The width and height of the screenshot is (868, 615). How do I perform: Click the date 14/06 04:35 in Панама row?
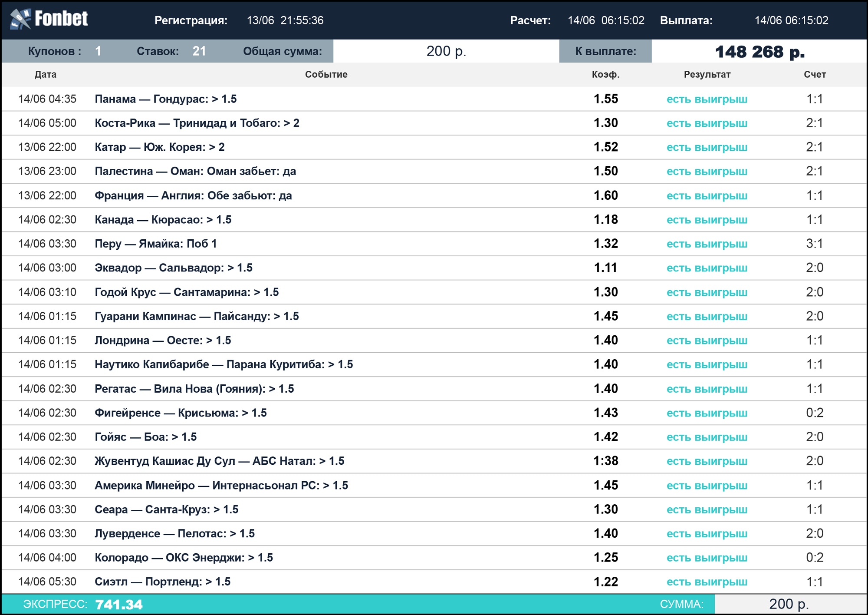coord(47,99)
